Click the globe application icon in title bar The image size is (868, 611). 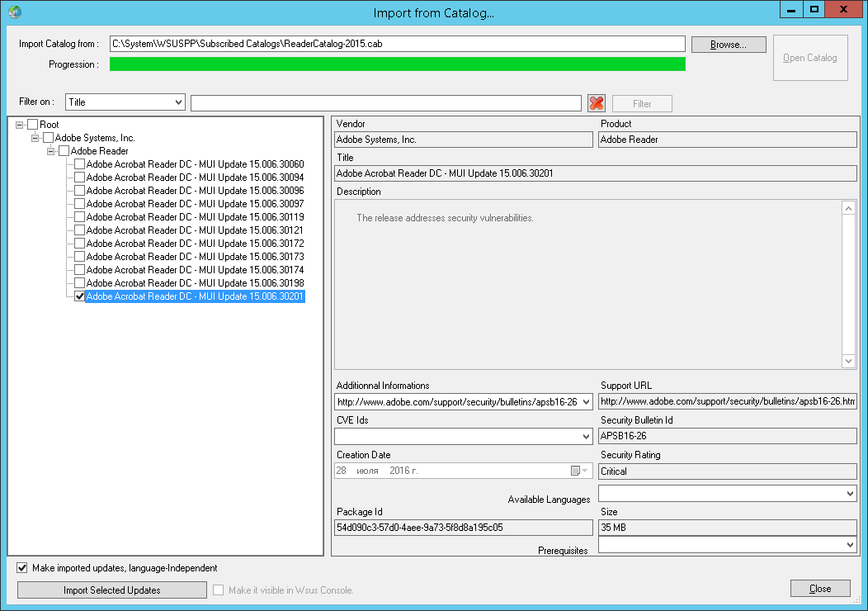(15, 12)
